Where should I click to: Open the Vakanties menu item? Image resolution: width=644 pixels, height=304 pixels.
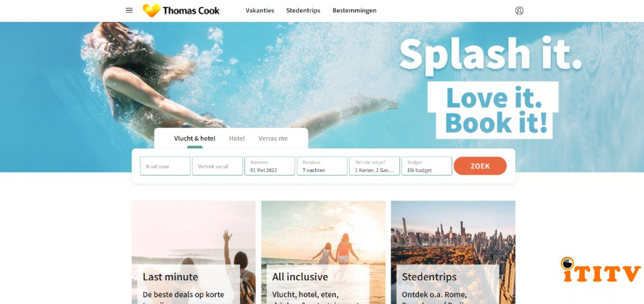pos(260,10)
